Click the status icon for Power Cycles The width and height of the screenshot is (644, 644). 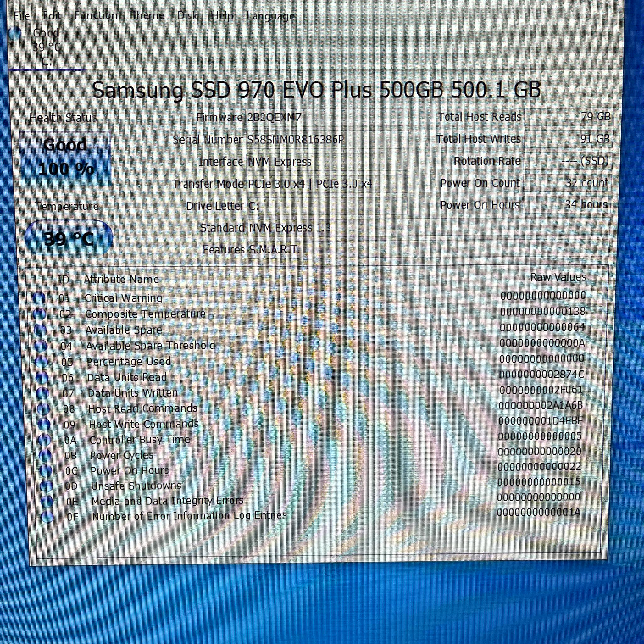pos(45,455)
